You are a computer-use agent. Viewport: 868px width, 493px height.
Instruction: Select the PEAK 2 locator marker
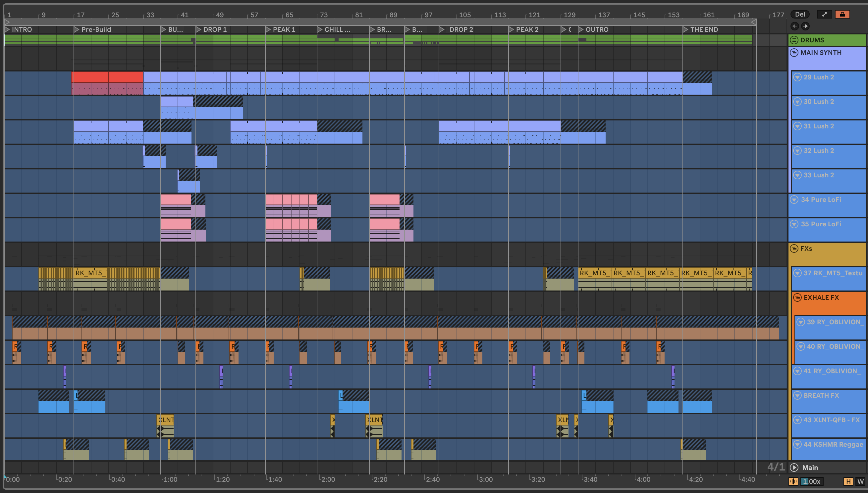coord(511,29)
